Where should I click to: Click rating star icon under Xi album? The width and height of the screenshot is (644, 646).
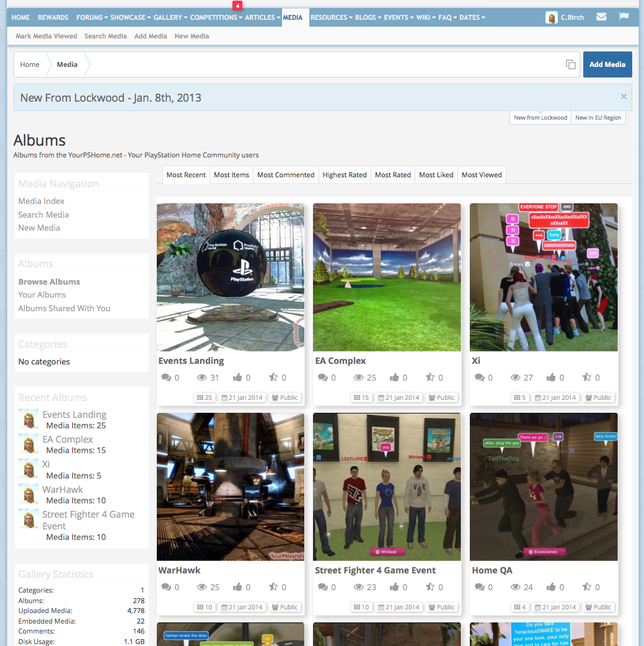point(587,377)
